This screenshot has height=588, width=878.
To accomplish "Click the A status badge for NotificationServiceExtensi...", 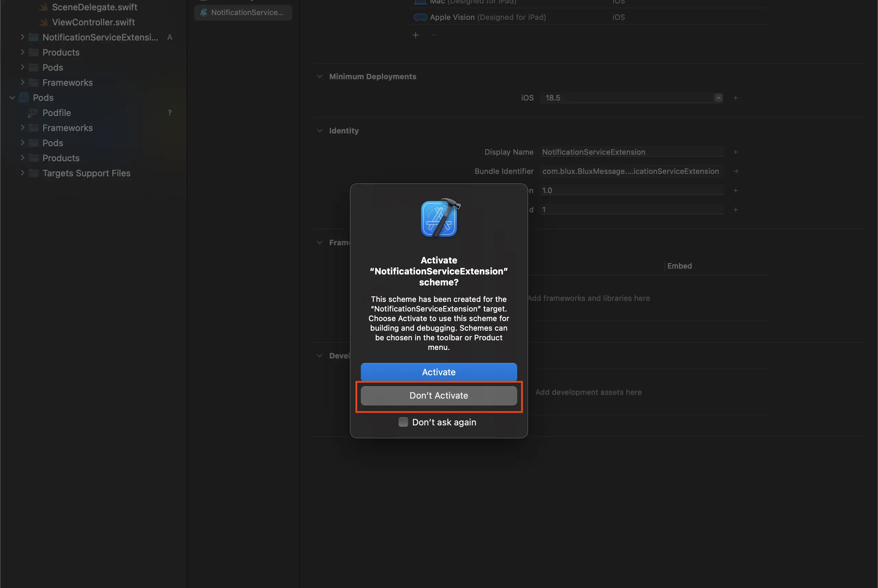I will pyautogui.click(x=170, y=37).
